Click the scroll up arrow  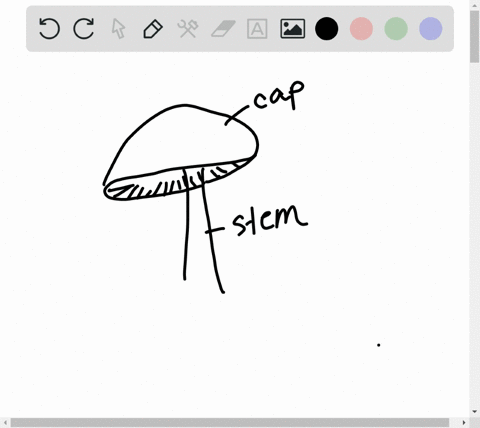coord(475,5)
